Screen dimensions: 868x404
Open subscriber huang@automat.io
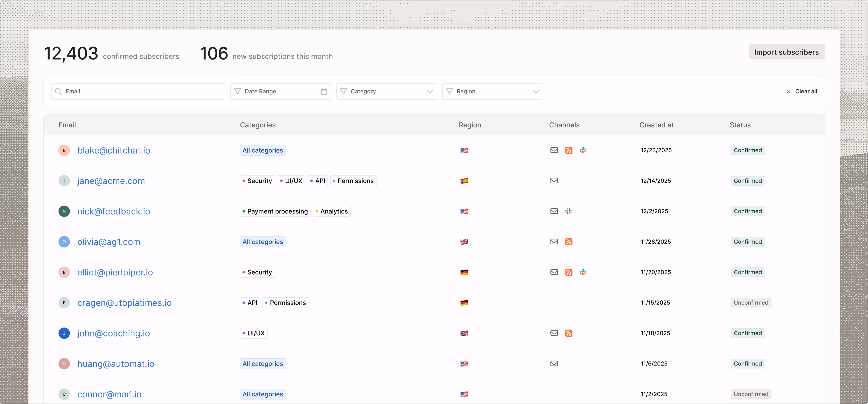(116, 364)
